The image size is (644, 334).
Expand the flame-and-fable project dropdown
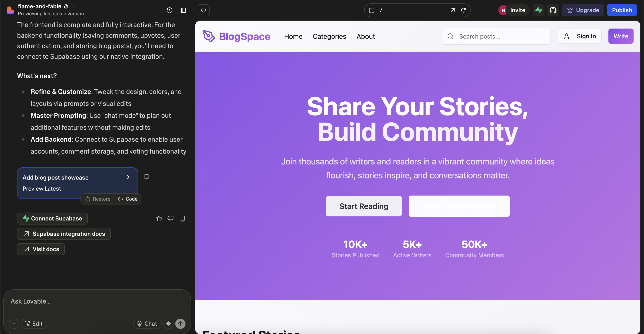73,6
